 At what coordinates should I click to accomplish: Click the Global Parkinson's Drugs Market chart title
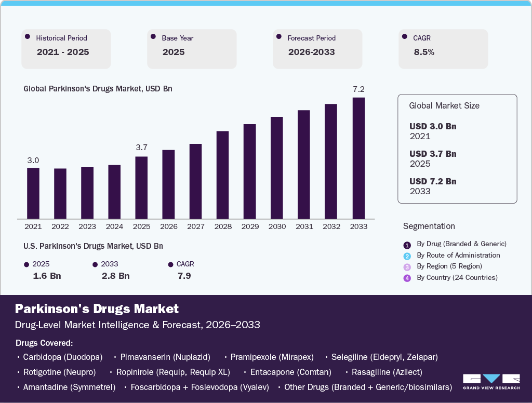(x=98, y=89)
